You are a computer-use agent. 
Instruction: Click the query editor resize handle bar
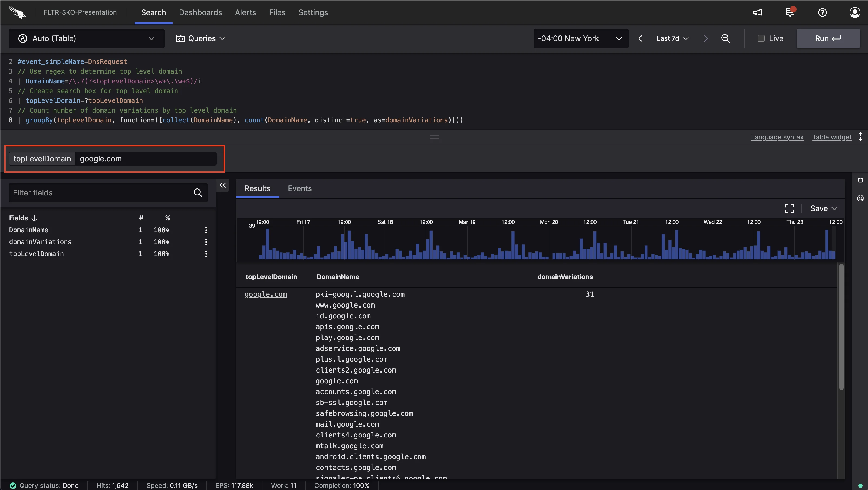click(434, 137)
